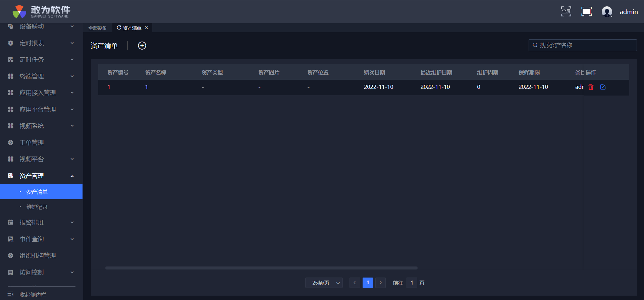The height and width of the screenshot is (300, 644).
Task: Click the 维护周期 column header
Action: coord(488,72)
